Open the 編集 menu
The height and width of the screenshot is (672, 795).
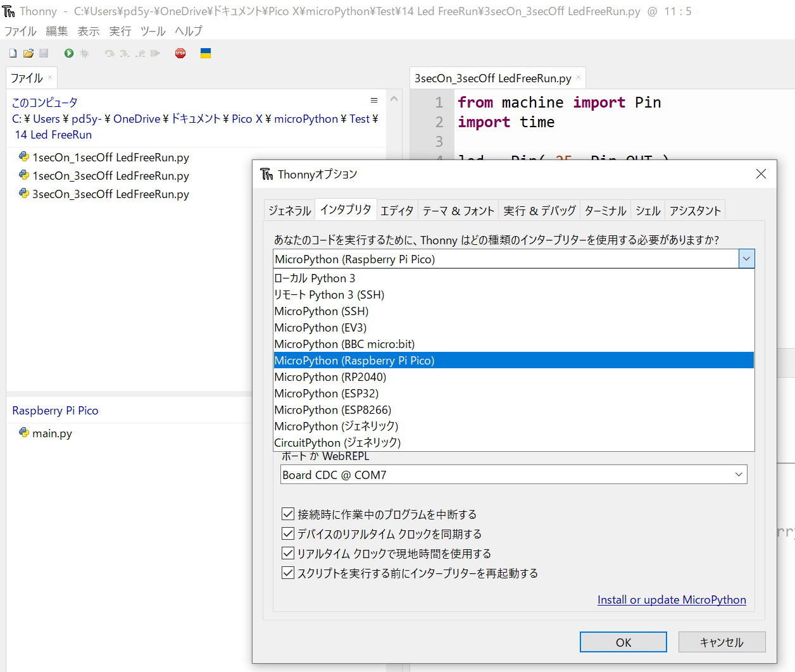(57, 31)
